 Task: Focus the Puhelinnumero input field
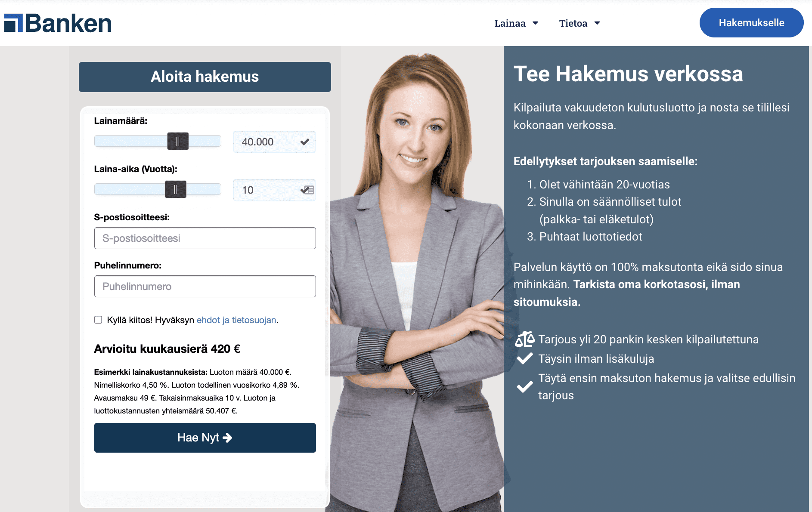click(x=205, y=286)
